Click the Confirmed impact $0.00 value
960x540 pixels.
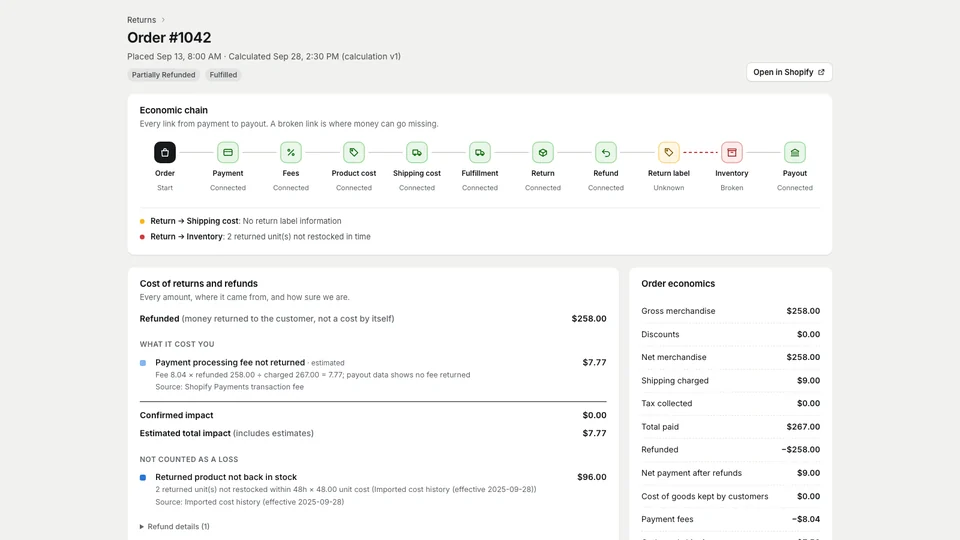[x=594, y=415]
